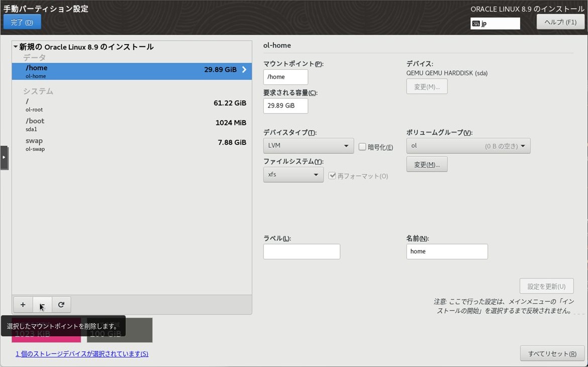The width and height of the screenshot is (588, 367).
Task: Toggle the 暗号化 encryption checkbox
Action: (362, 147)
